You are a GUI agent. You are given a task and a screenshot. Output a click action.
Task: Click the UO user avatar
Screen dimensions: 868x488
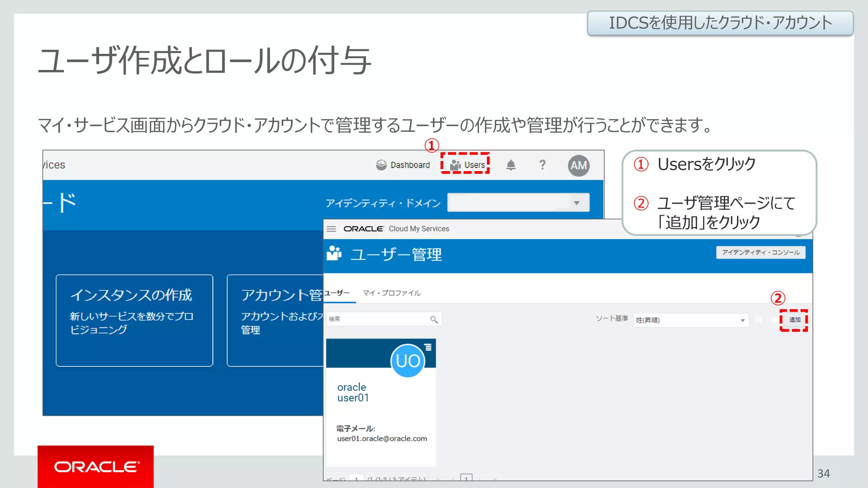coord(408,360)
